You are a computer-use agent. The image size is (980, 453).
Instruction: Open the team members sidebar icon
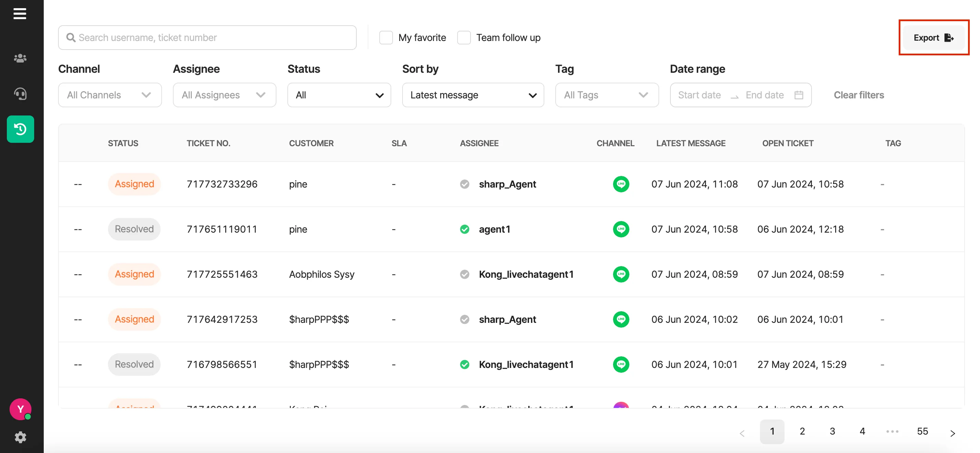(20, 58)
